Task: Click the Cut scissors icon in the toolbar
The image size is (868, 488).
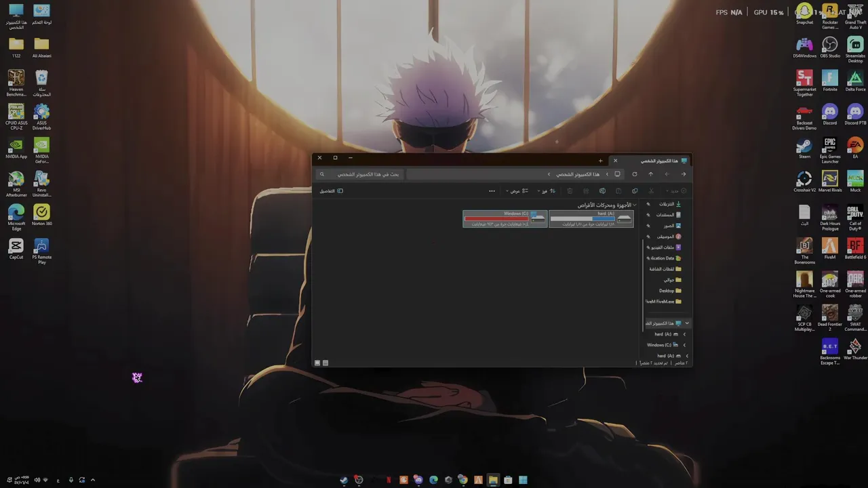Action: [650, 191]
